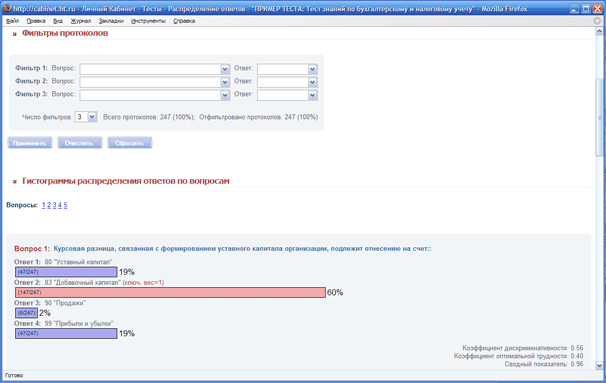Click the scrollbar down arrow
606x383 pixels.
click(599, 365)
